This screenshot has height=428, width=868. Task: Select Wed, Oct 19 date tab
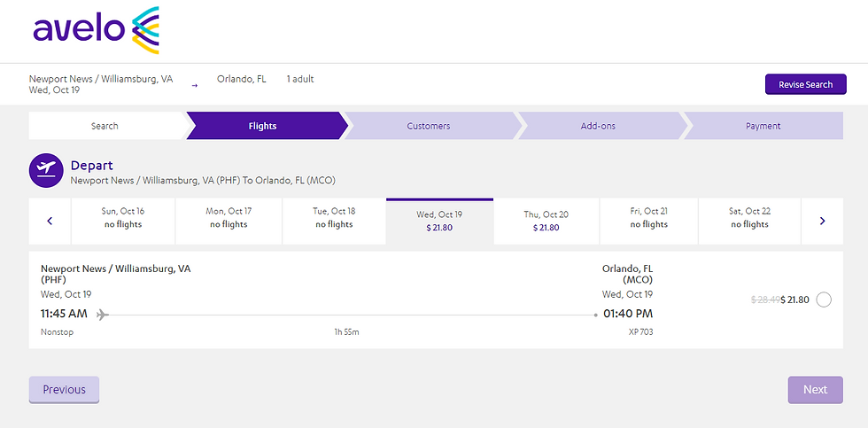pyautogui.click(x=439, y=221)
